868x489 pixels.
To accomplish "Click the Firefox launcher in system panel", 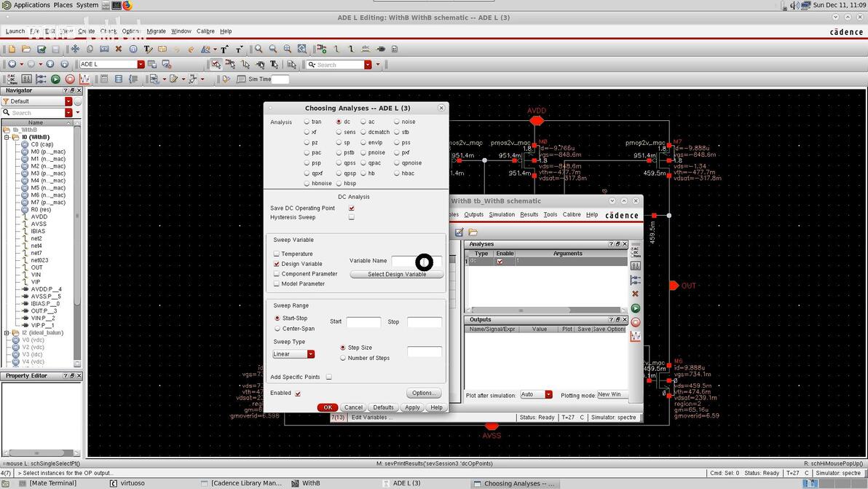I will click(x=127, y=5).
